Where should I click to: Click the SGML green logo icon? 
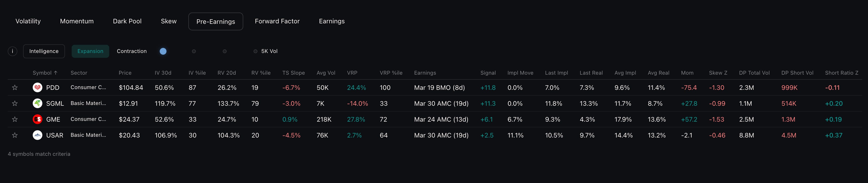coord(37,104)
